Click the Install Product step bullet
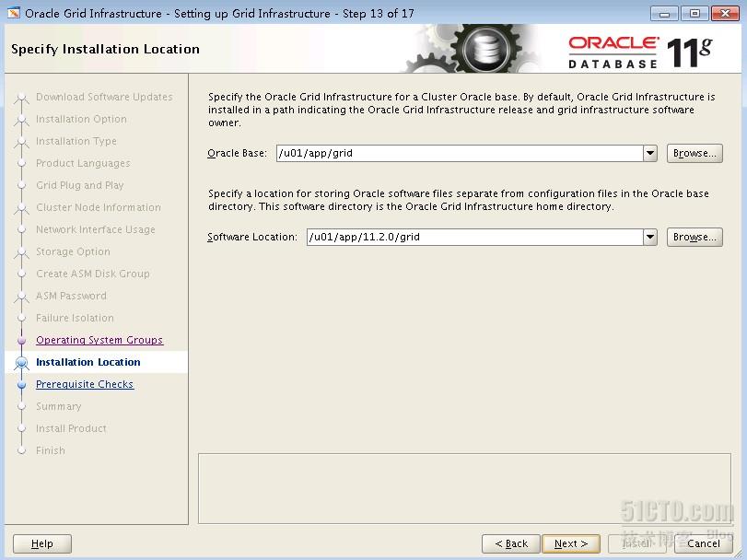Screen dimensions: 747x560 pos(21,428)
